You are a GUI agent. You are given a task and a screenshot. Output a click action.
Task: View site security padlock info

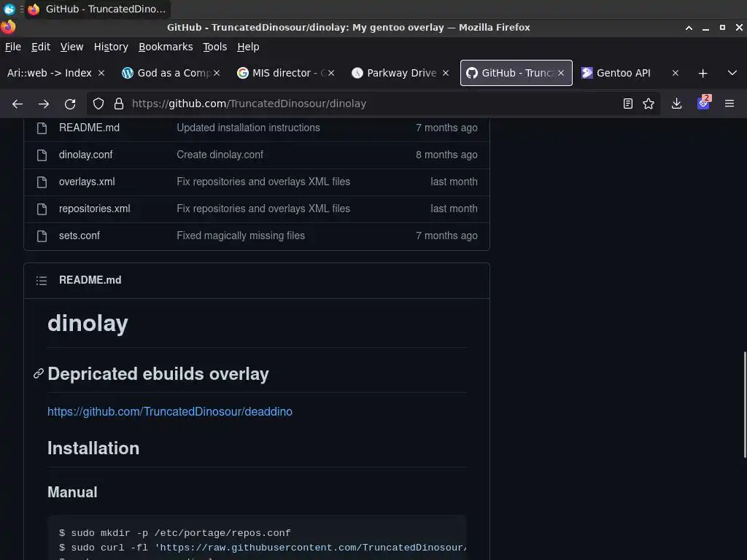[119, 104]
